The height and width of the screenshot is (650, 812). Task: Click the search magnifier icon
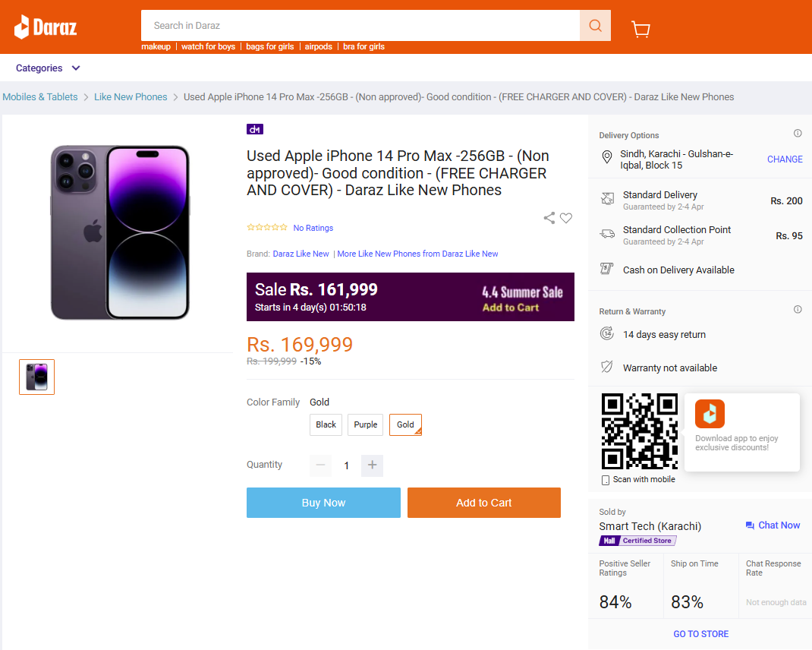pos(595,25)
